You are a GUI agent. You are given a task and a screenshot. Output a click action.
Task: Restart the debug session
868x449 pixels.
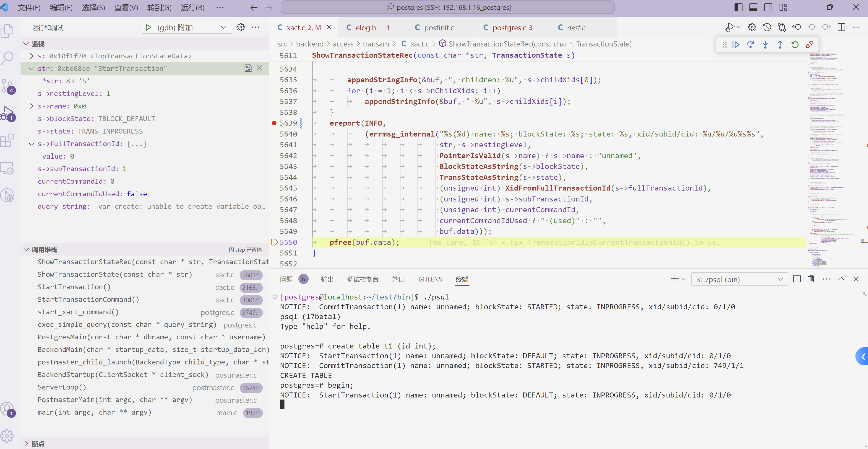795,44
